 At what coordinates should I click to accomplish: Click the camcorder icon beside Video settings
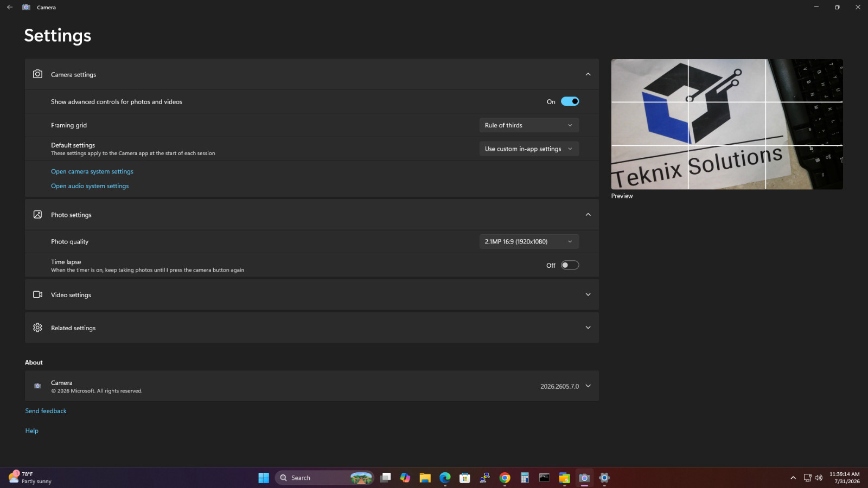click(x=37, y=294)
